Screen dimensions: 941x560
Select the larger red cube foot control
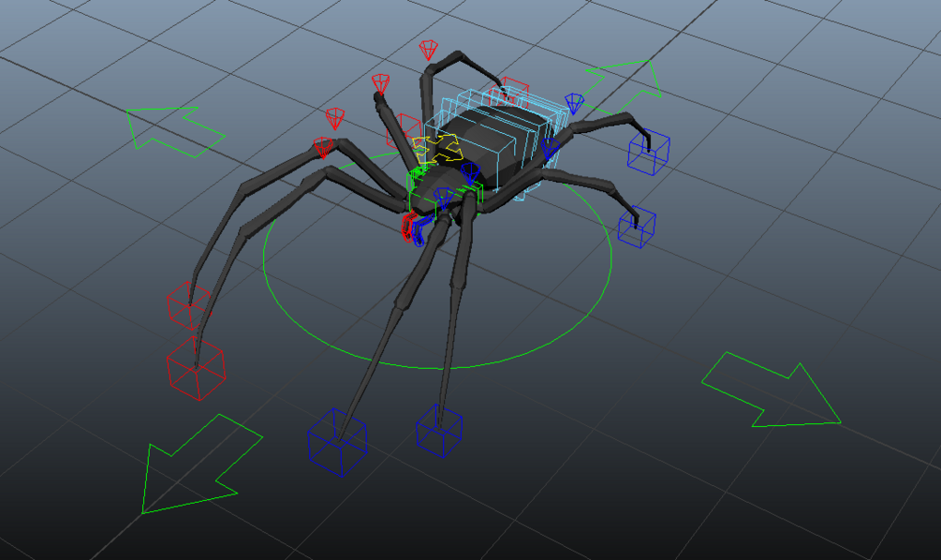(197, 367)
